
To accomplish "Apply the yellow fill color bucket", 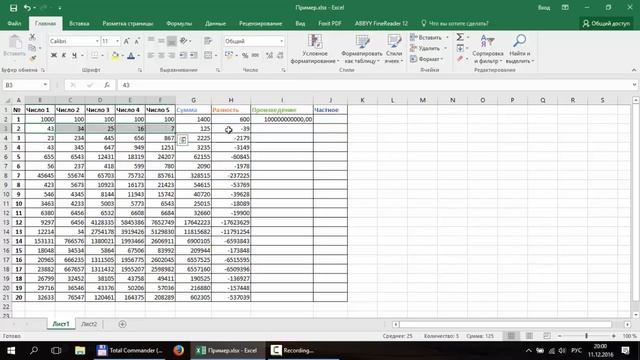I will [x=115, y=56].
